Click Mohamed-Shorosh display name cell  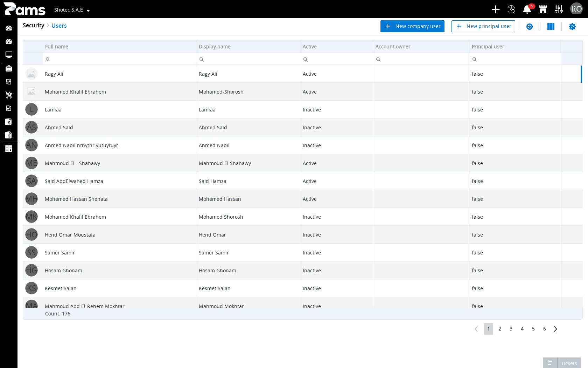(x=248, y=91)
